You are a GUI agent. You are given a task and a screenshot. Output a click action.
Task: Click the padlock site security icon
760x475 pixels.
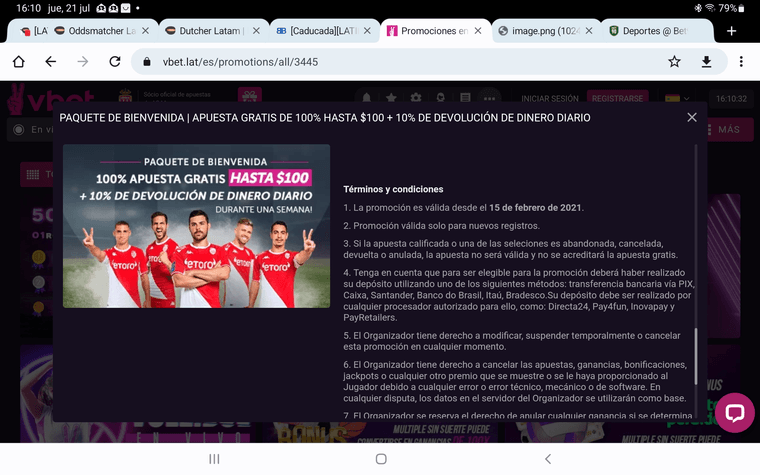[x=147, y=62]
